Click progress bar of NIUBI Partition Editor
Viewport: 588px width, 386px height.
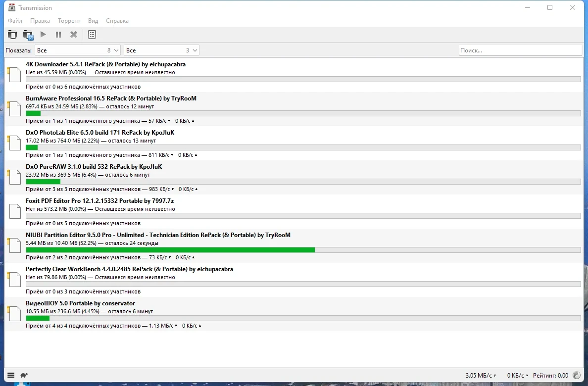coord(303,250)
